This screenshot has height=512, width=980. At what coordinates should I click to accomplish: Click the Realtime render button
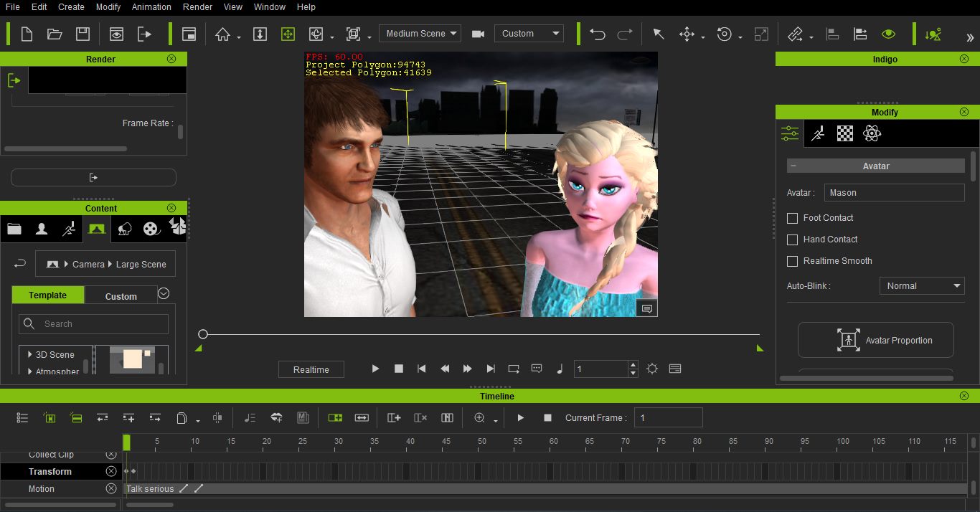click(311, 369)
